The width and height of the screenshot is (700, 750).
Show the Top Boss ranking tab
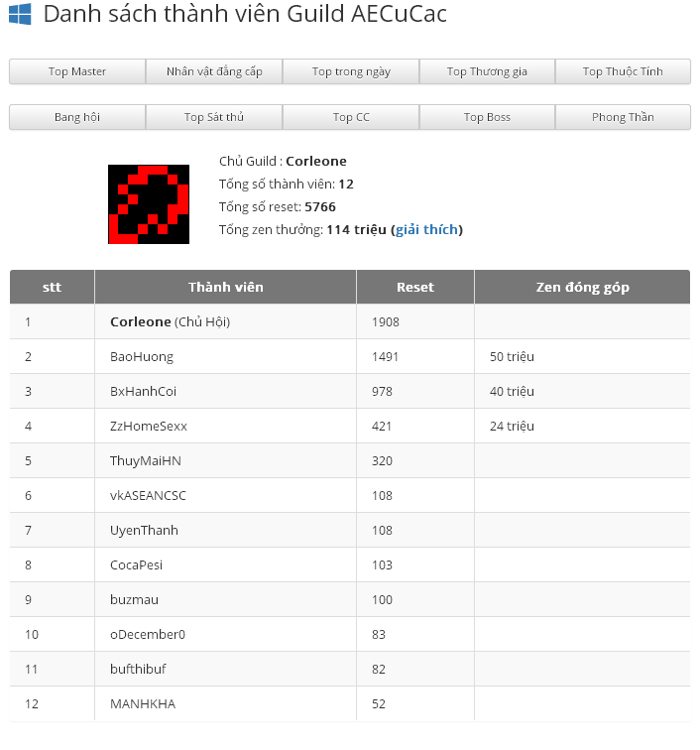(x=487, y=117)
